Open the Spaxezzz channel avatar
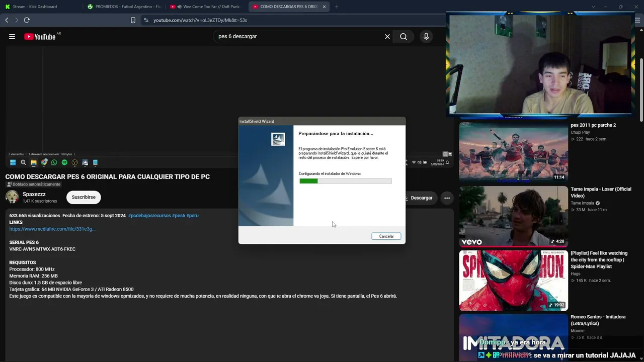644x362 pixels. coord(12,197)
